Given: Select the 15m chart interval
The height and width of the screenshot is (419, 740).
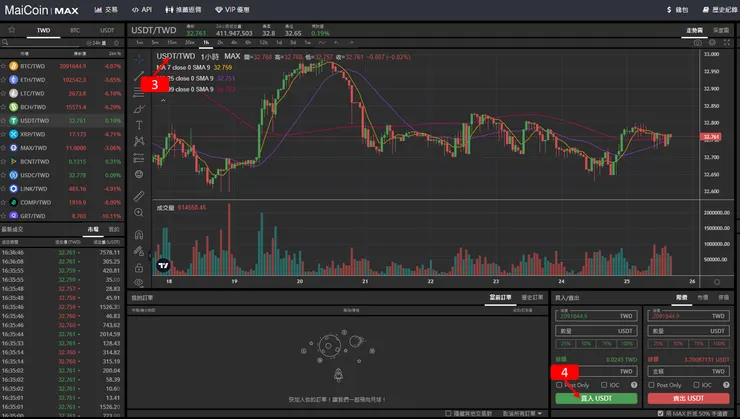Looking at the screenshot, I should 172,42.
